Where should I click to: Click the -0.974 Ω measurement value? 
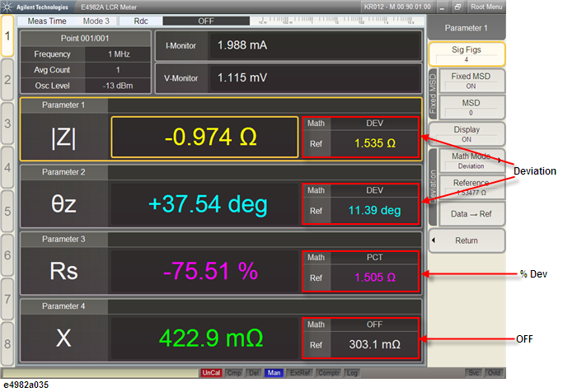pyautogui.click(x=204, y=137)
